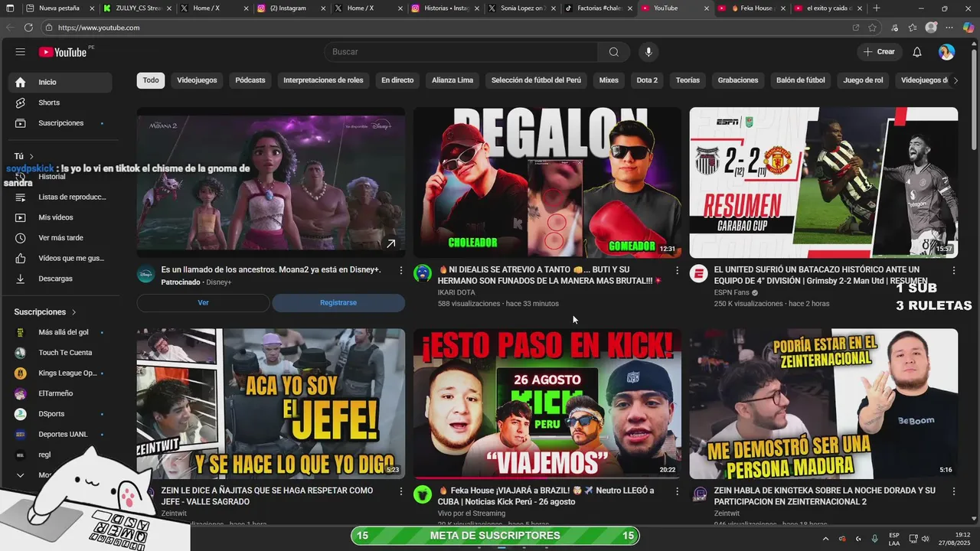
Task: Open DSports subscription channel
Action: [x=60, y=414]
